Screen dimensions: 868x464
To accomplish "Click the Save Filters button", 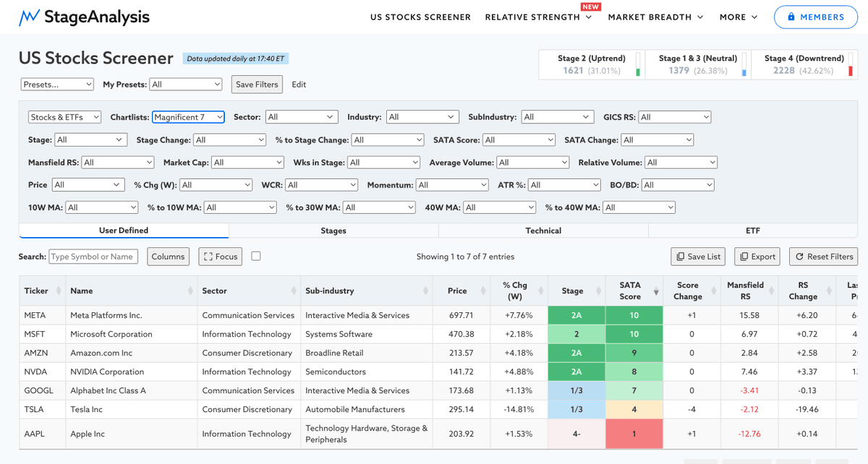I will point(257,85).
